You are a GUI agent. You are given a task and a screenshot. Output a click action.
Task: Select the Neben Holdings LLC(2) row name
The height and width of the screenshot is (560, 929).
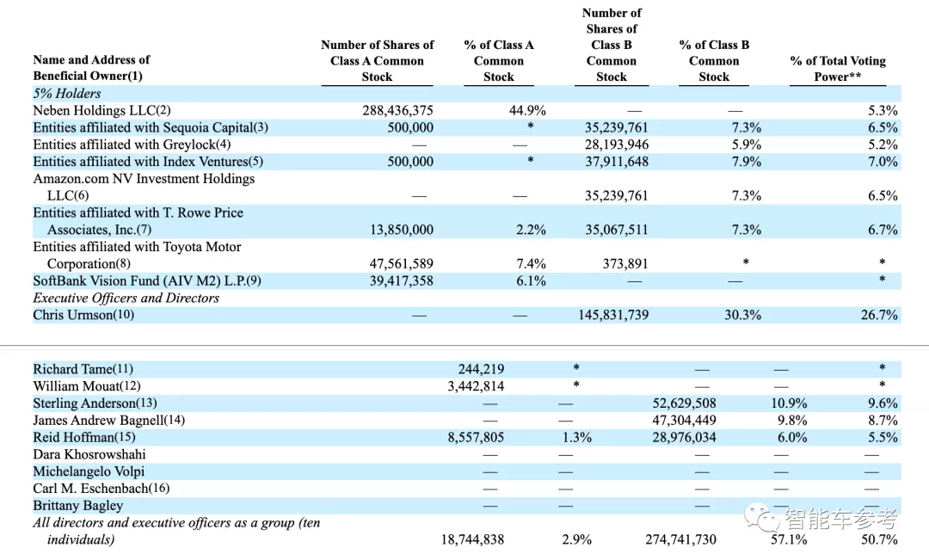click(102, 110)
